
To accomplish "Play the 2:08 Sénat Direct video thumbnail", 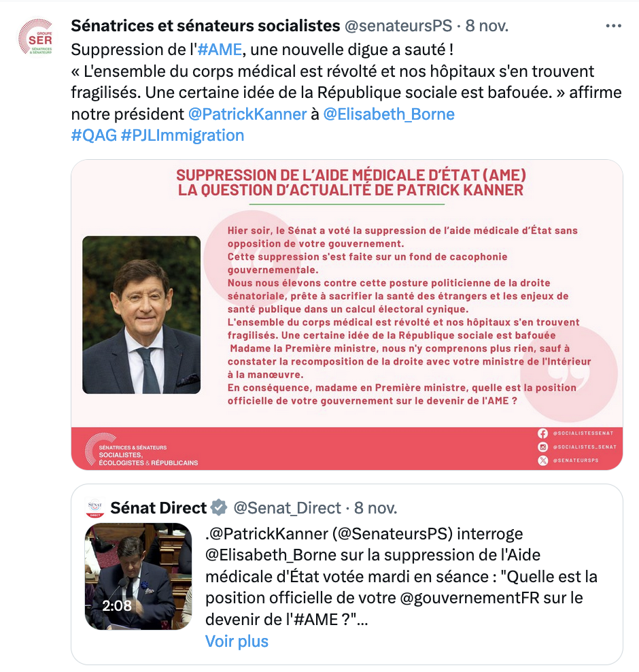I will click(x=138, y=576).
